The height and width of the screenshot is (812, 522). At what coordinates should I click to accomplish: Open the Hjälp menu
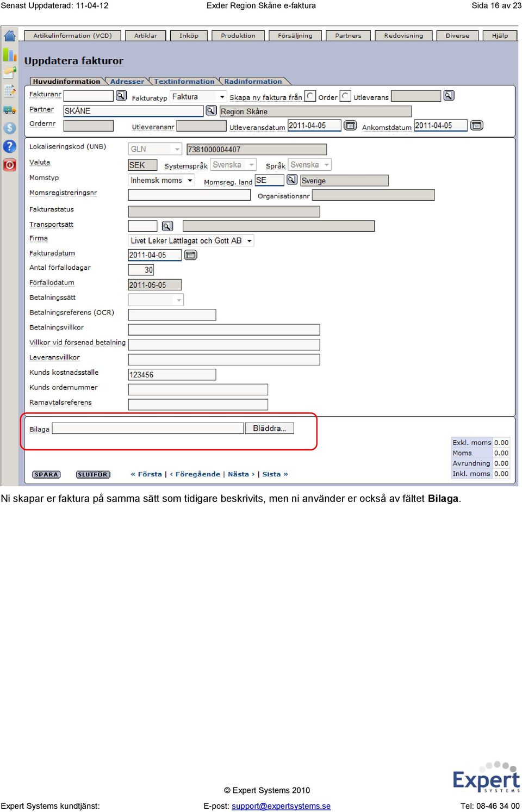click(500, 35)
